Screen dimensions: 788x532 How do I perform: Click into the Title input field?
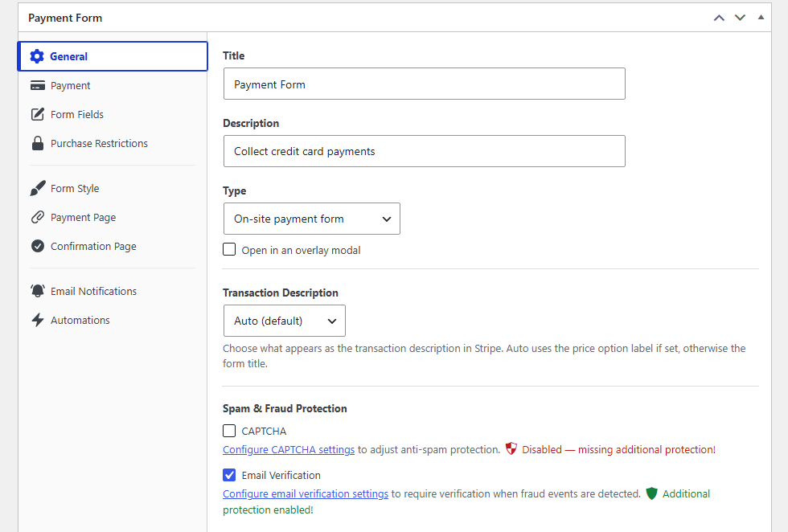coord(425,84)
